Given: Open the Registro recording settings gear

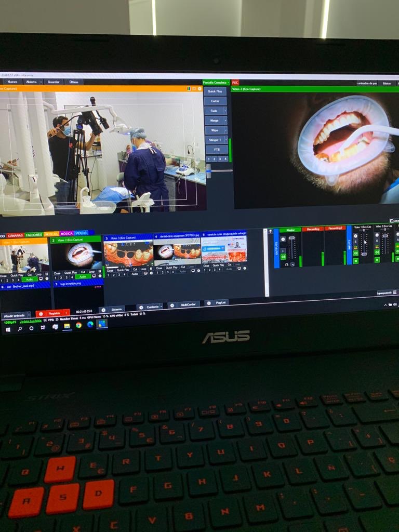Looking at the screenshot, I should 41,314.
